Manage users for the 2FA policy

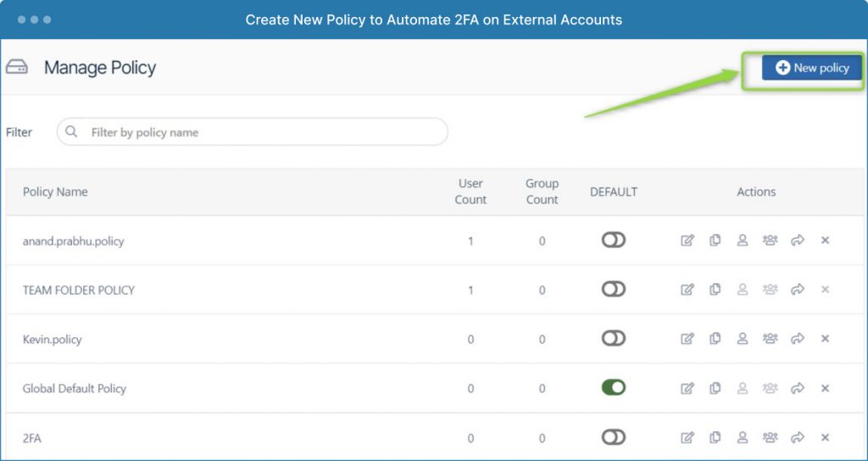coord(743,437)
